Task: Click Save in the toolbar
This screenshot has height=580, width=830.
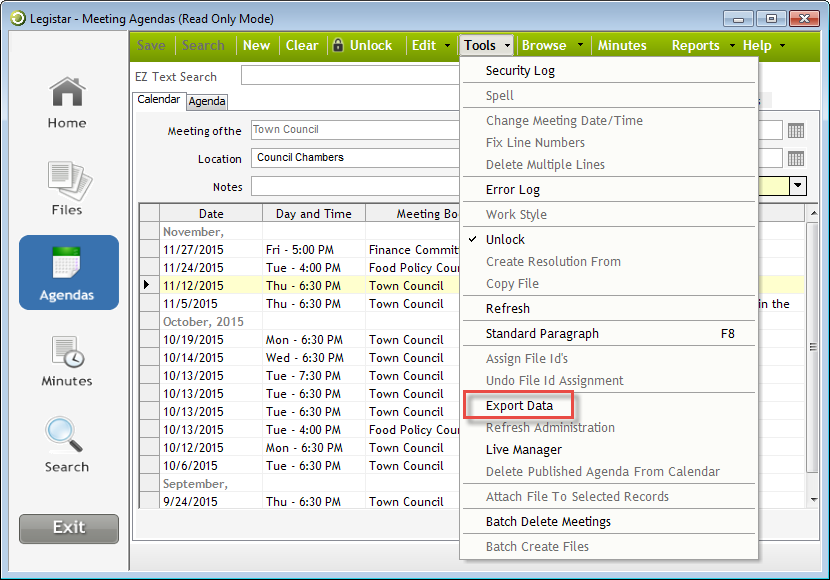Action: point(151,46)
